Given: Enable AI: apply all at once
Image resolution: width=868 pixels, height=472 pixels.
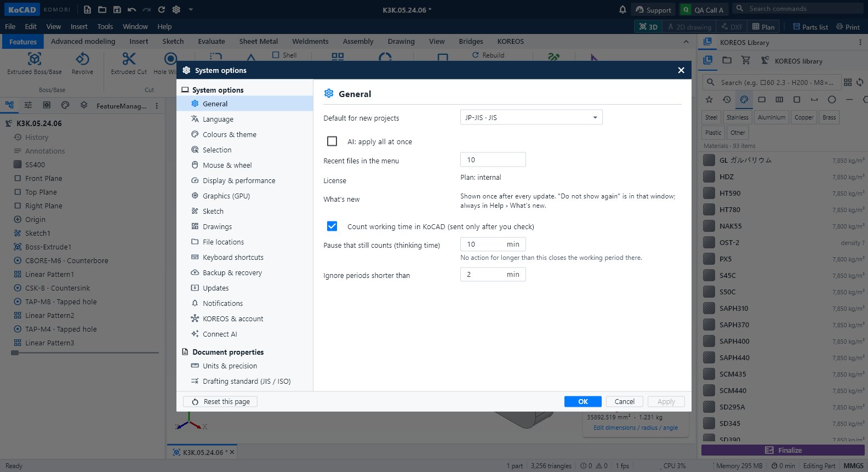Looking at the screenshot, I should (x=332, y=141).
